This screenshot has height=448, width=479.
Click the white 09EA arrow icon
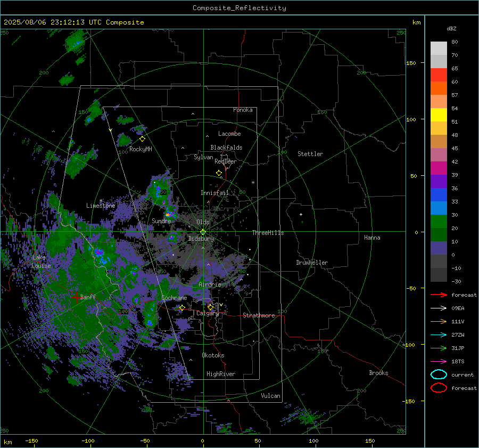click(x=439, y=308)
